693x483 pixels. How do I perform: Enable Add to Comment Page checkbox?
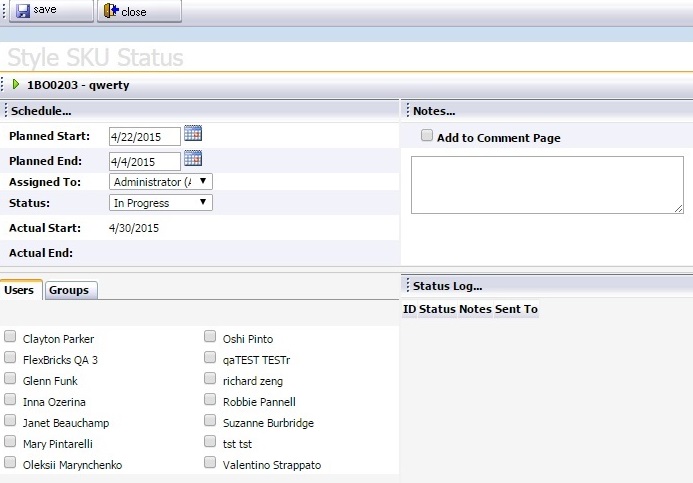(x=427, y=135)
